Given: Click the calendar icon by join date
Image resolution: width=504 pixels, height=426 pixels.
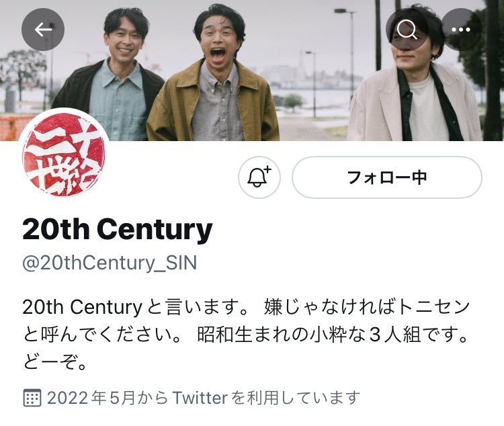Looking at the screenshot, I should click(x=32, y=398).
